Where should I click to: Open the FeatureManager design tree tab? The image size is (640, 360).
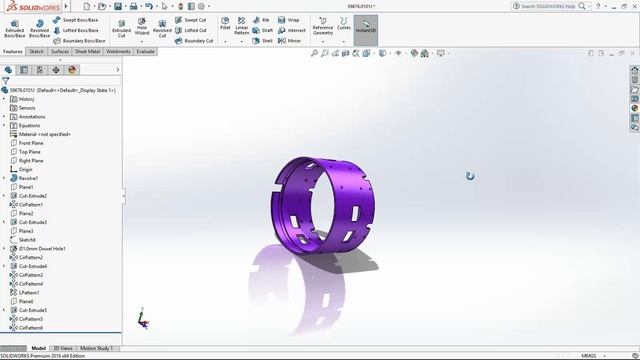(8, 70)
